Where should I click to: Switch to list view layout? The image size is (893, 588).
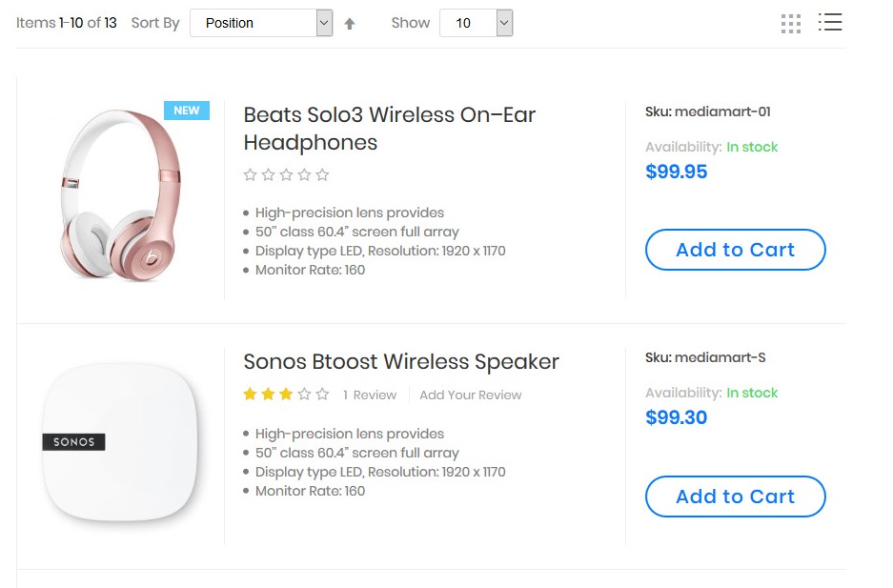click(830, 22)
